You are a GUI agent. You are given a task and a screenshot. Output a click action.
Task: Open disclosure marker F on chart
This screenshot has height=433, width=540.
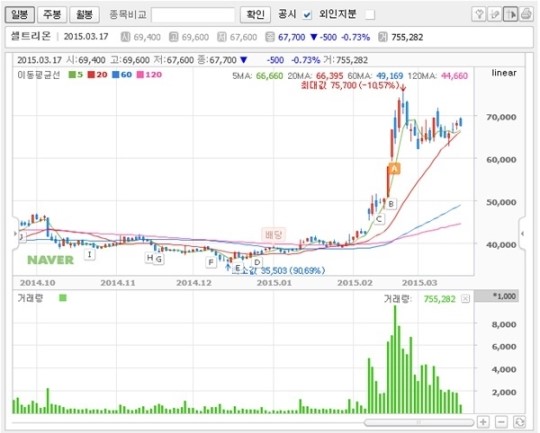[x=211, y=263]
